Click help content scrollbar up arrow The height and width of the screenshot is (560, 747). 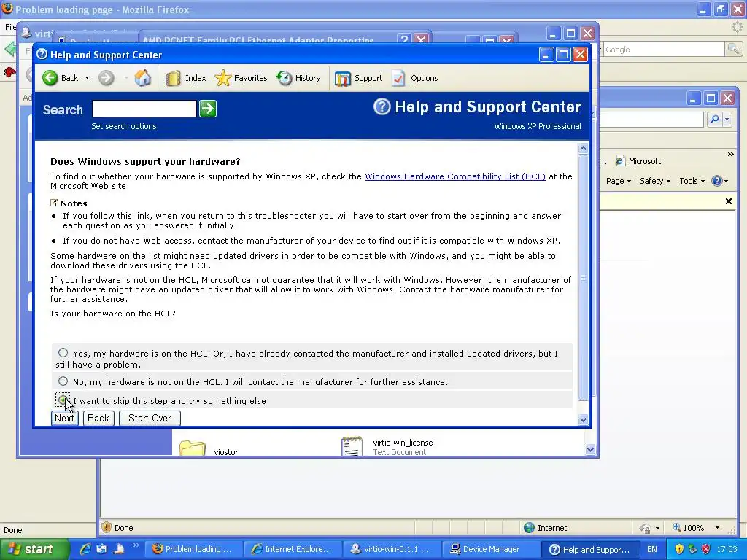click(x=583, y=149)
